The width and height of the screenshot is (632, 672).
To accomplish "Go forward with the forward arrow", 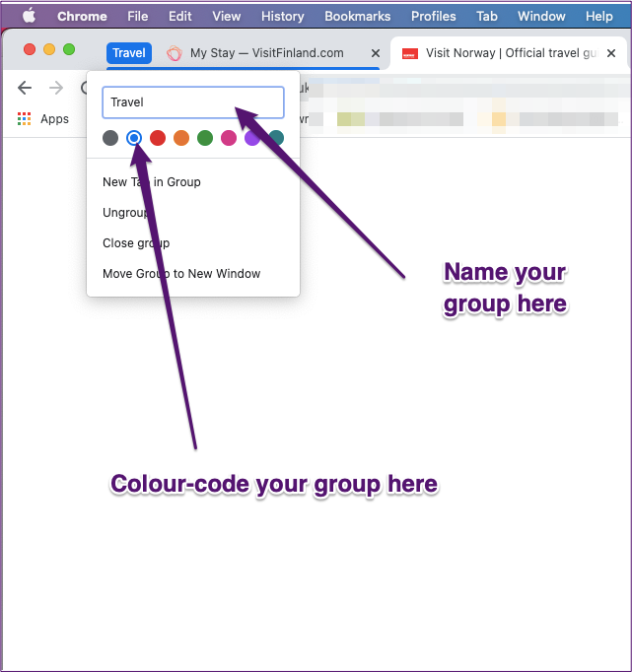I will (56, 88).
